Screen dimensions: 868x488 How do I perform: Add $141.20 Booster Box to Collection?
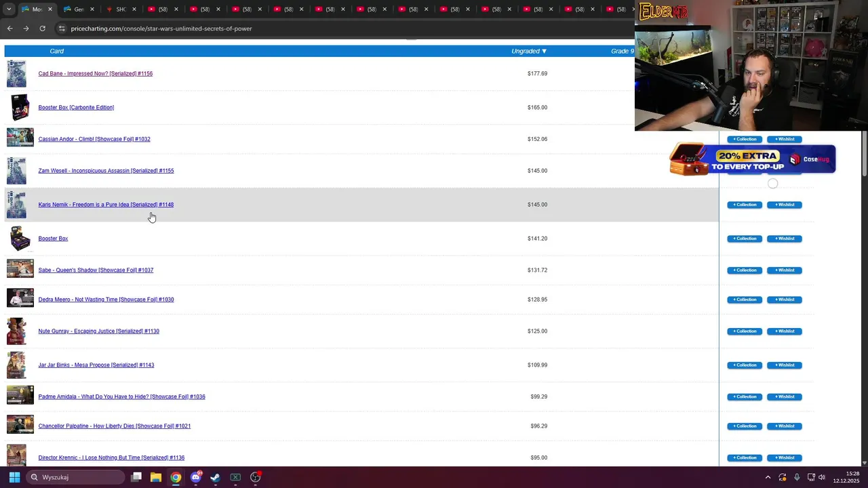tap(745, 239)
